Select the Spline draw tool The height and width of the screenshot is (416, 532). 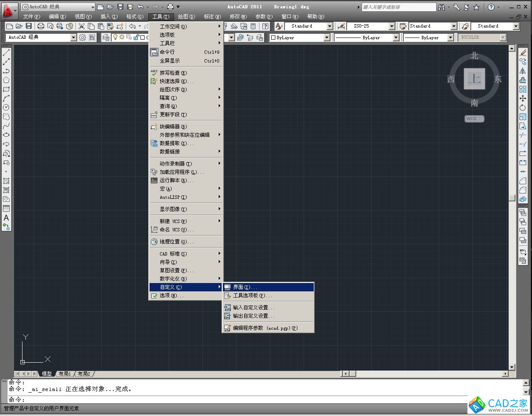[6, 126]
